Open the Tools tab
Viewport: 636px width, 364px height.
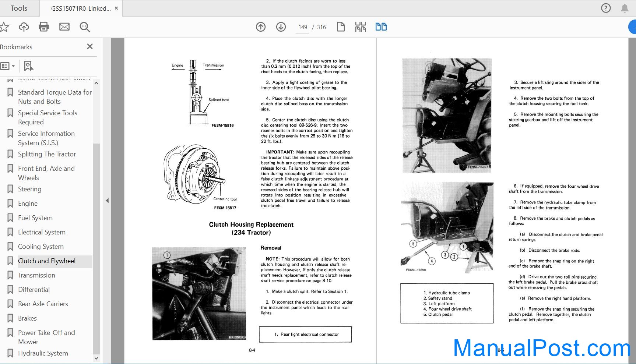(x=19, y=8)
